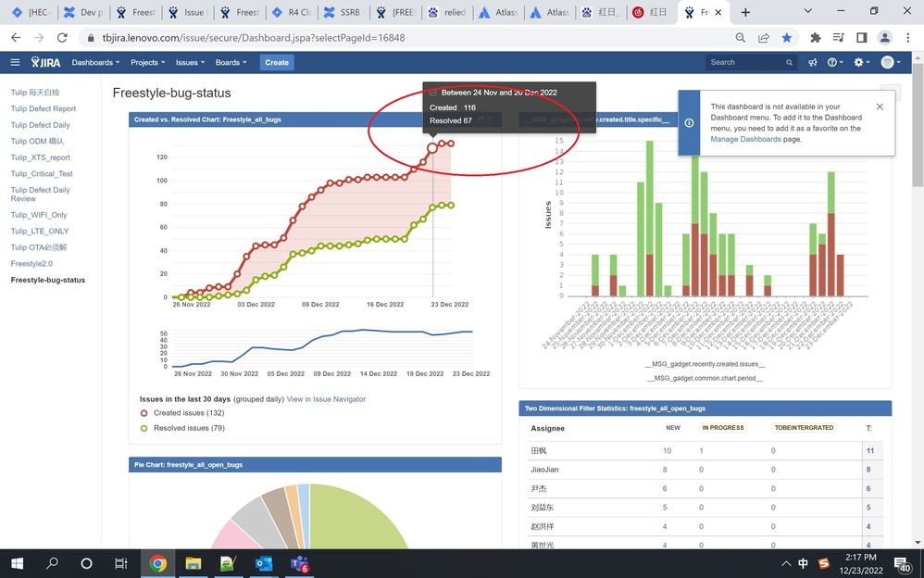This screenshot has width=924, height=578.
Task: Switch to the SSRB browser tab
Action: coord(344,12)
